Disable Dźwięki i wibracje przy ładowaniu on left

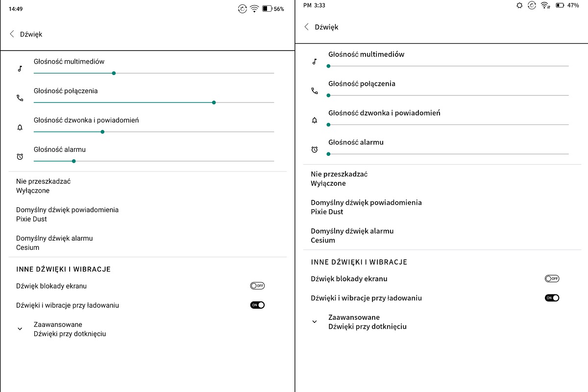257,305
